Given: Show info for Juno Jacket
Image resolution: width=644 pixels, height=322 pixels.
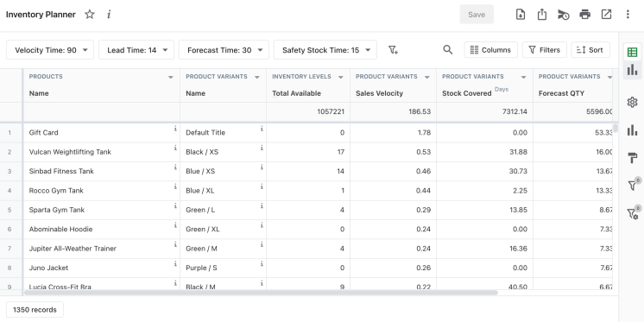Looking at the screenshot, I should click(x=175, y=264).
